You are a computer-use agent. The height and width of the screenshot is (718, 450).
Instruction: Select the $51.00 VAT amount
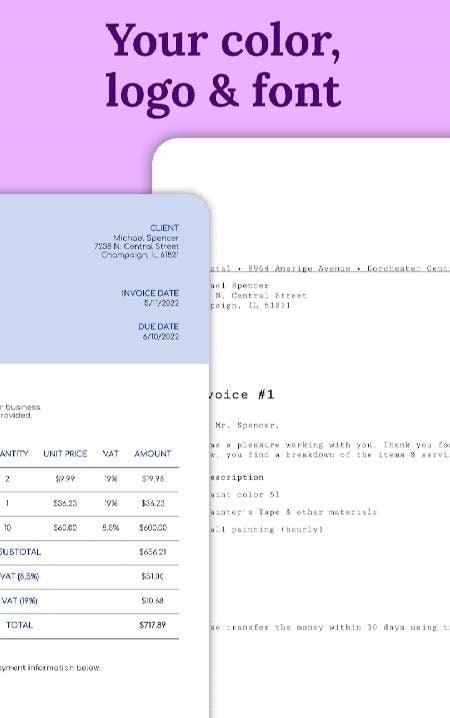(x=152, y=576)
